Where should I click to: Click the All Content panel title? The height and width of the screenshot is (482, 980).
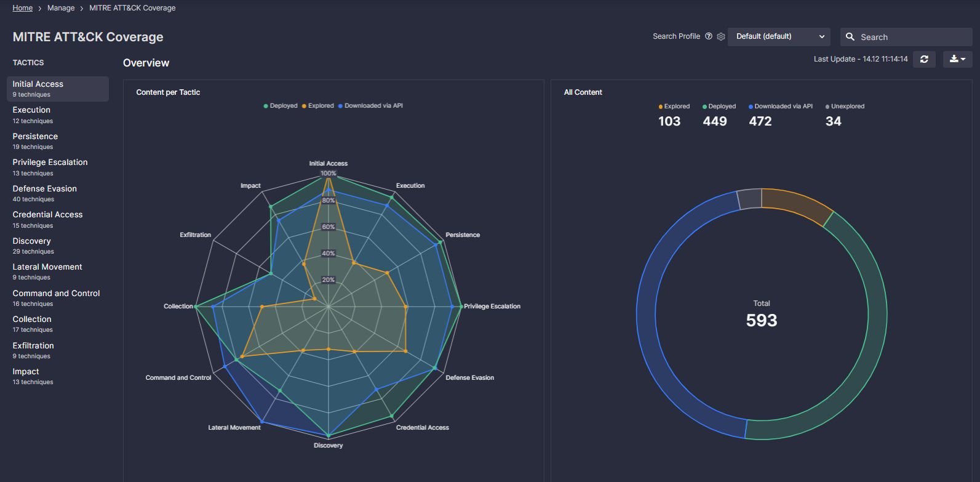point(583,92)
